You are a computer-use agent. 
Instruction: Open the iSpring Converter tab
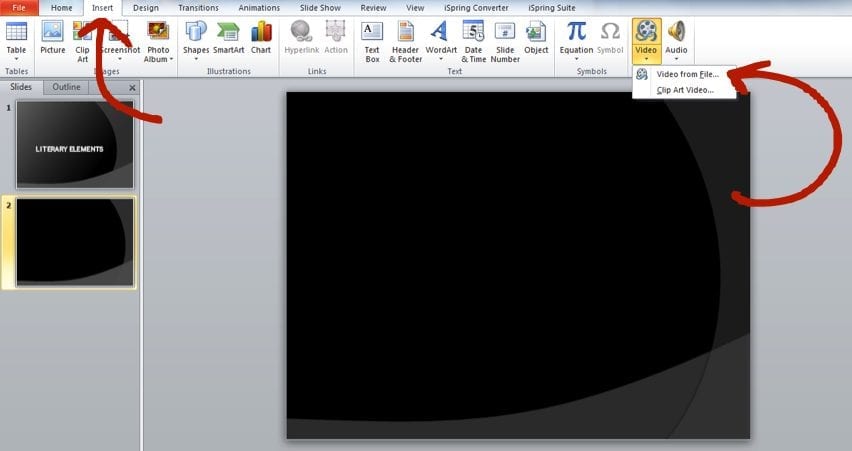[x=476, y=8]
